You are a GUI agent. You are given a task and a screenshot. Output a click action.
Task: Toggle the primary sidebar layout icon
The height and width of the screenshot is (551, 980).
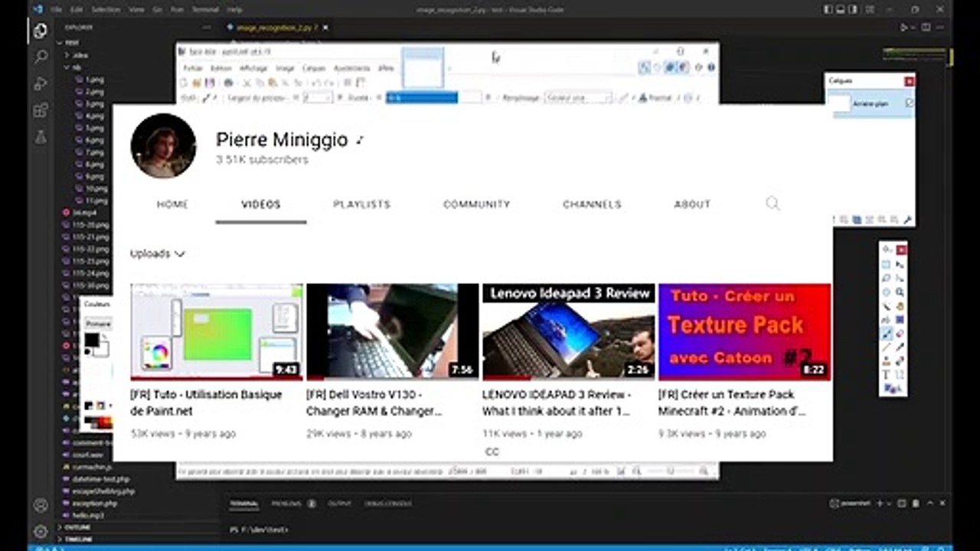(829, 10)
